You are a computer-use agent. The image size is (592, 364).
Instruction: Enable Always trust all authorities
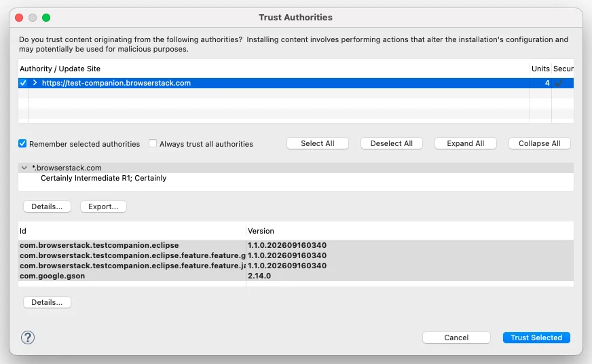[153, 143]
